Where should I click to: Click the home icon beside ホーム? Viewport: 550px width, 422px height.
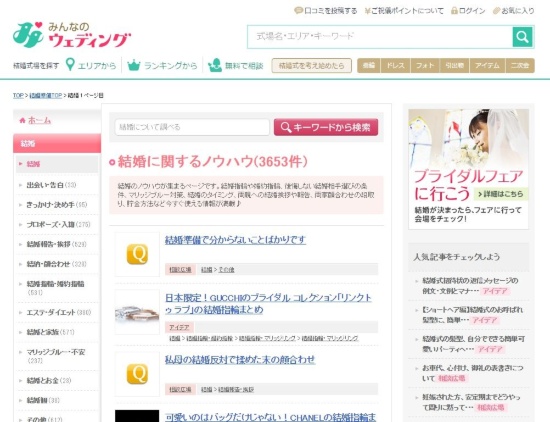22,120
